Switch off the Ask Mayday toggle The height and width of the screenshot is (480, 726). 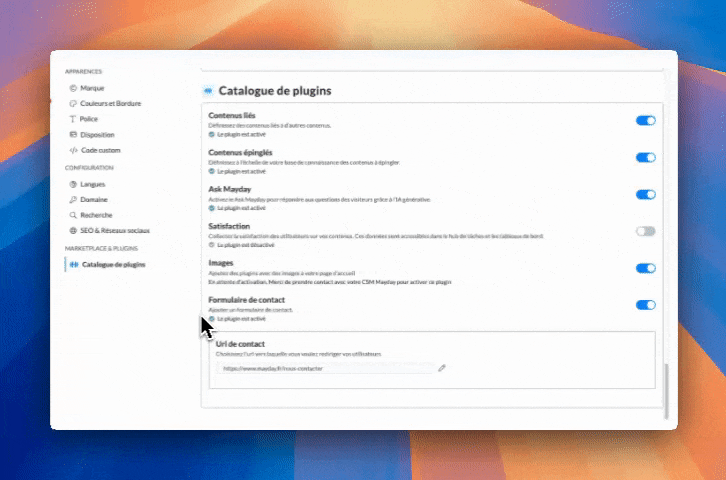tap(645, 194)
